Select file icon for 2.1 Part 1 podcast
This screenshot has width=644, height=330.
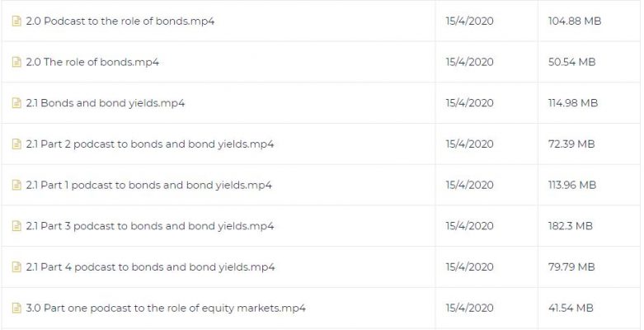(x=16, y=186)
